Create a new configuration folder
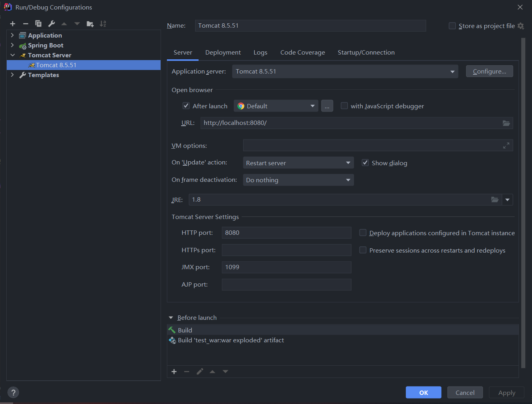This screenshot has height=404, width=532. click(90, 24)
